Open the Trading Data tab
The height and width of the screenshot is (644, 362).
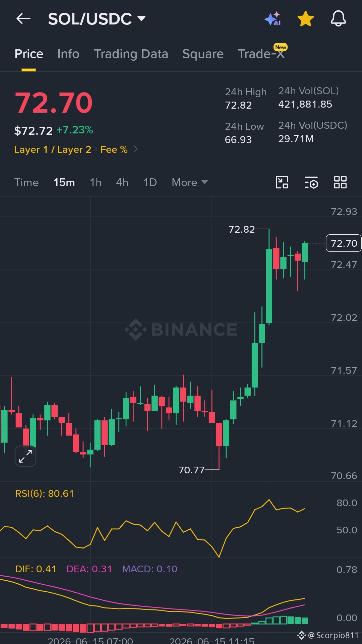tap(131, 54)
